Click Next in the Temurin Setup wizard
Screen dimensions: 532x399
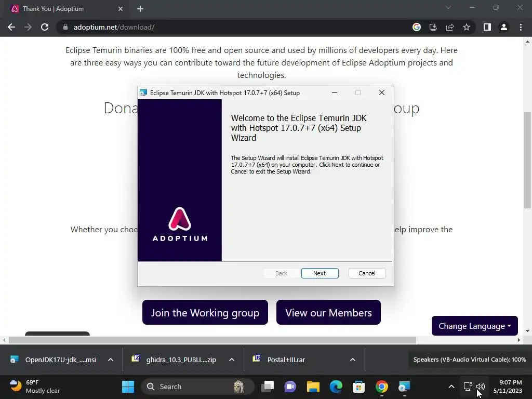(x=320, y=273)
